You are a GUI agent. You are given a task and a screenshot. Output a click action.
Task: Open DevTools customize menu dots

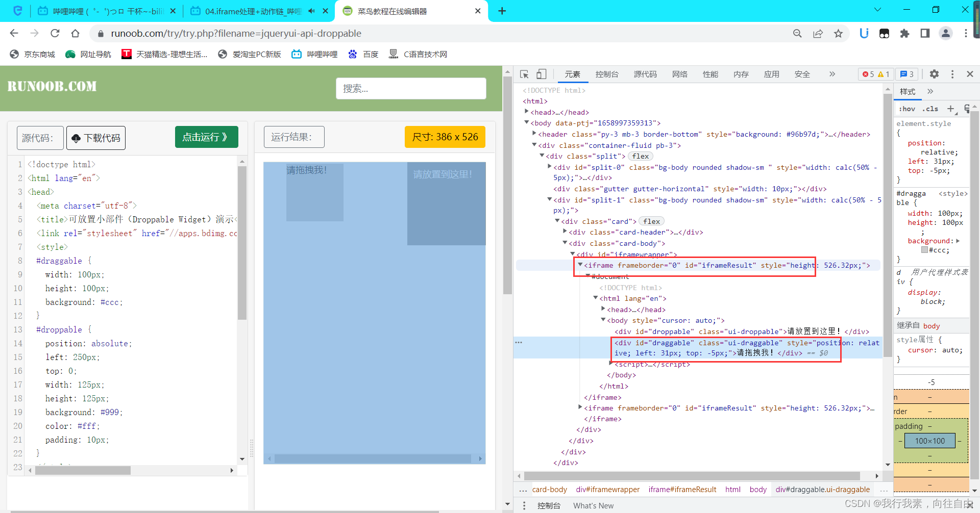pyautogui.click(x=952, y=74)
